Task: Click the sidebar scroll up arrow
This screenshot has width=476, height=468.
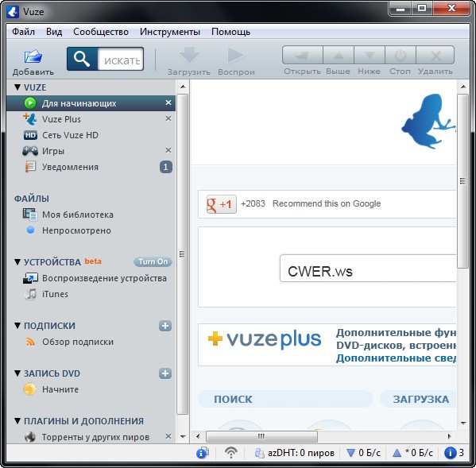Action: click(x=183, y=87)
